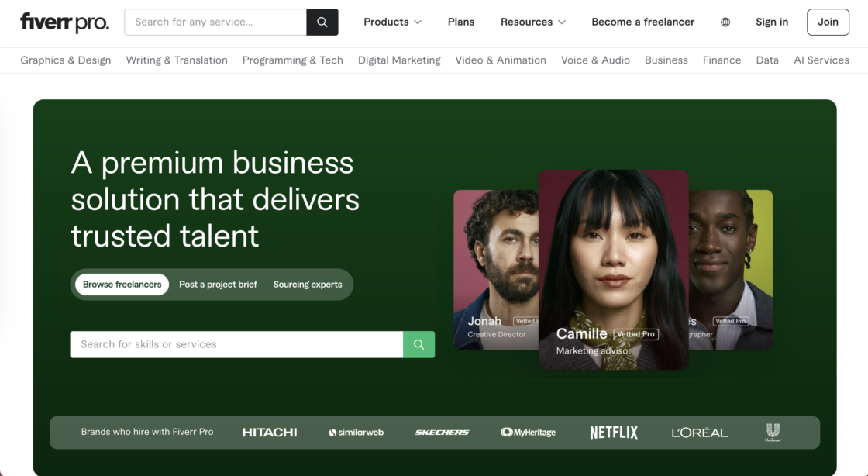Click the Join button
This screenshot has height=476, width=868.
pyautogui.click(x=828, y=22)
